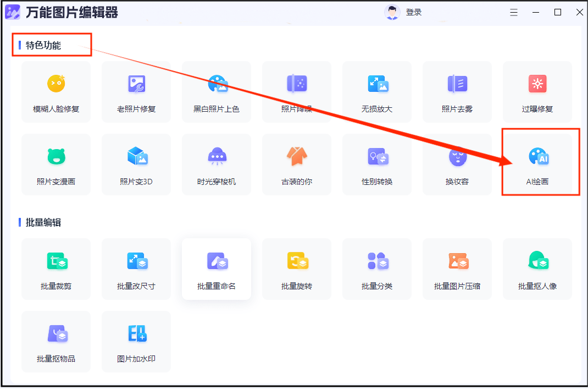The image size is (588, 389).
Task: Open the 古装的你 costume feature
Action: point(297,164)
